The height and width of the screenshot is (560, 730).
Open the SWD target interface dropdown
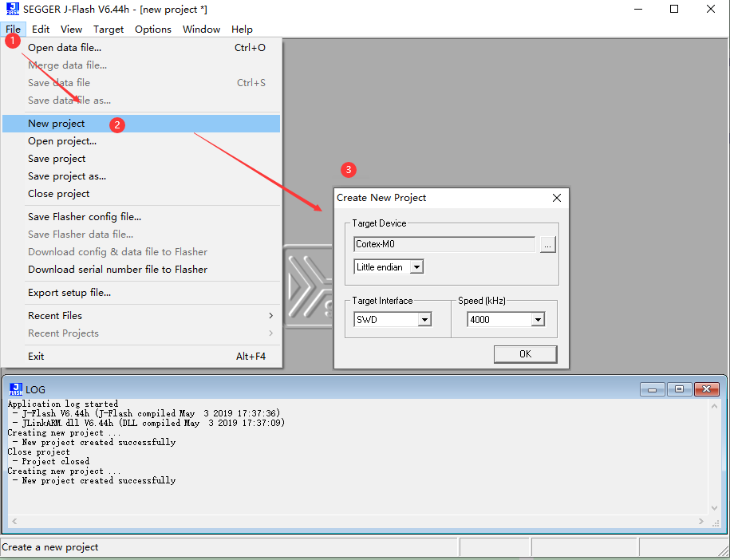pos(424,320)
